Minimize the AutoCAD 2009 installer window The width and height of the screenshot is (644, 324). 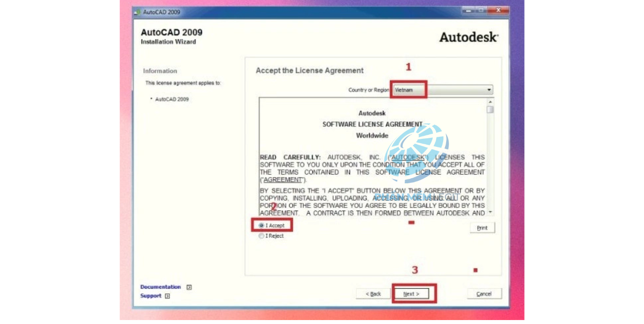coord(469,11)
